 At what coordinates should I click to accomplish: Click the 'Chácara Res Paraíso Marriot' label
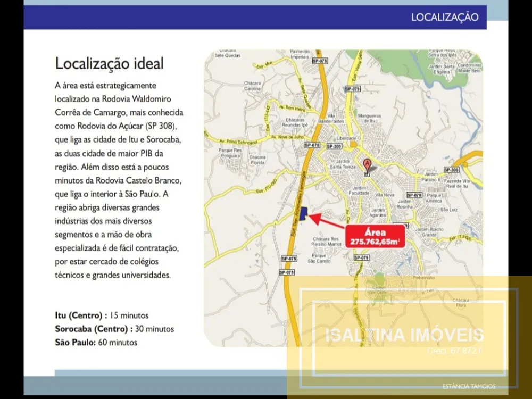pyautogui.click(x=326, y=242)
